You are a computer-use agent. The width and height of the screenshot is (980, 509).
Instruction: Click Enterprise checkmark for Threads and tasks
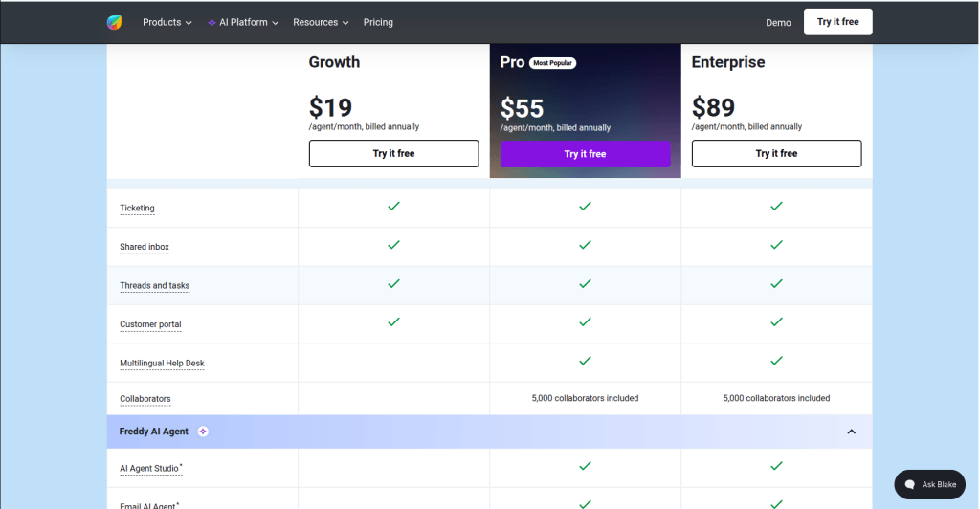click(x=776, y=283)
